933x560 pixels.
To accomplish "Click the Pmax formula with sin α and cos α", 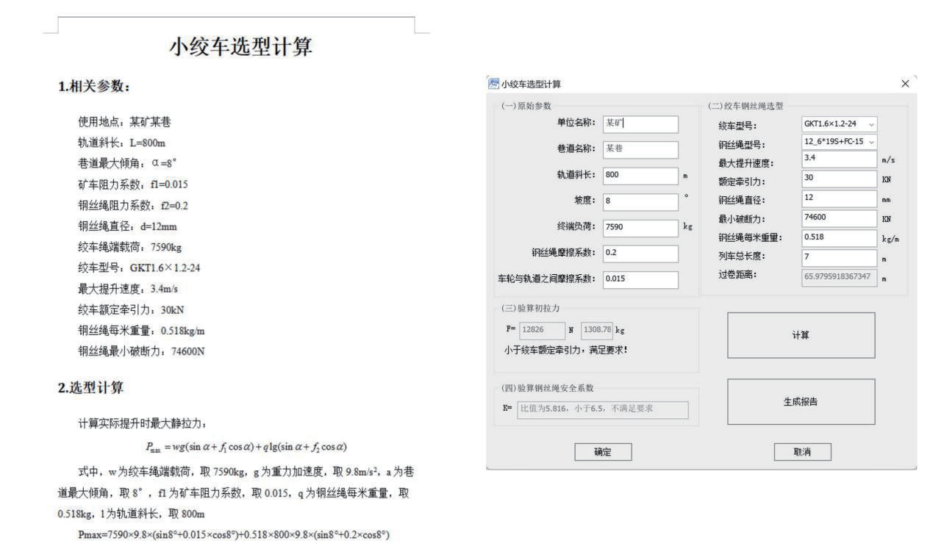I will (x=246, y=447).
